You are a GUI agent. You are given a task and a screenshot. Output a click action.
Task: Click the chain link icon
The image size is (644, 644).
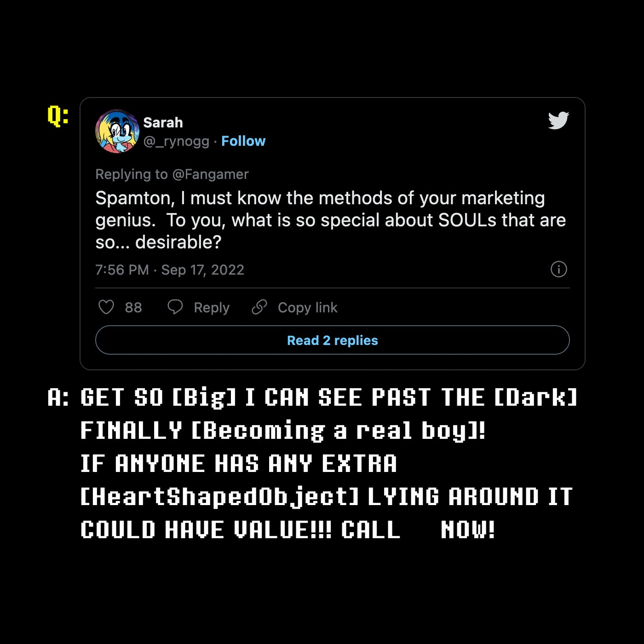tap(259, 307)
